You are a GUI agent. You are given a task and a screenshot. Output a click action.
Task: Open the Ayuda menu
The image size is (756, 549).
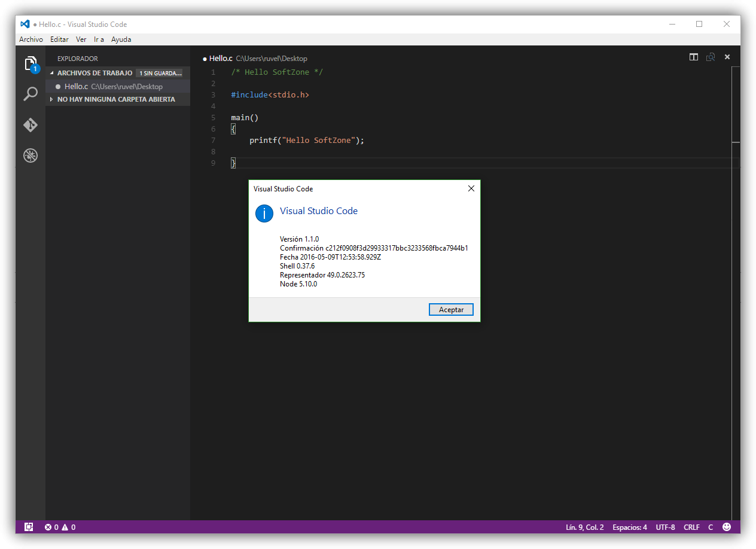[x=121, y=39]
